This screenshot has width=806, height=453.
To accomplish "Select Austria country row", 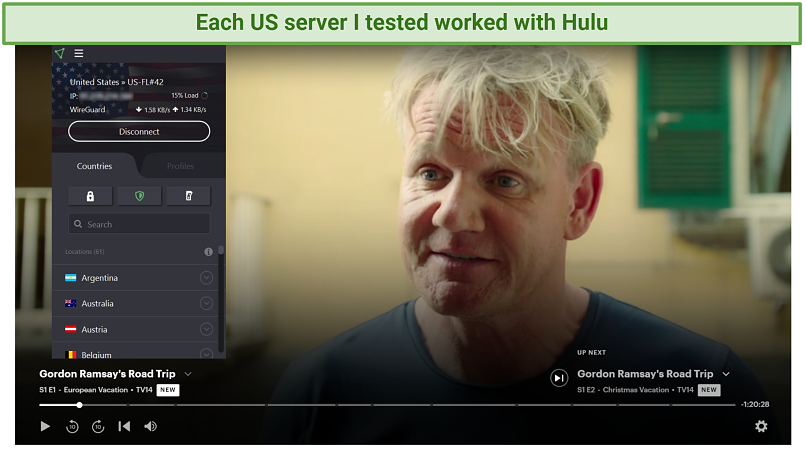I will pyautogui.click(x=135, y=330).
